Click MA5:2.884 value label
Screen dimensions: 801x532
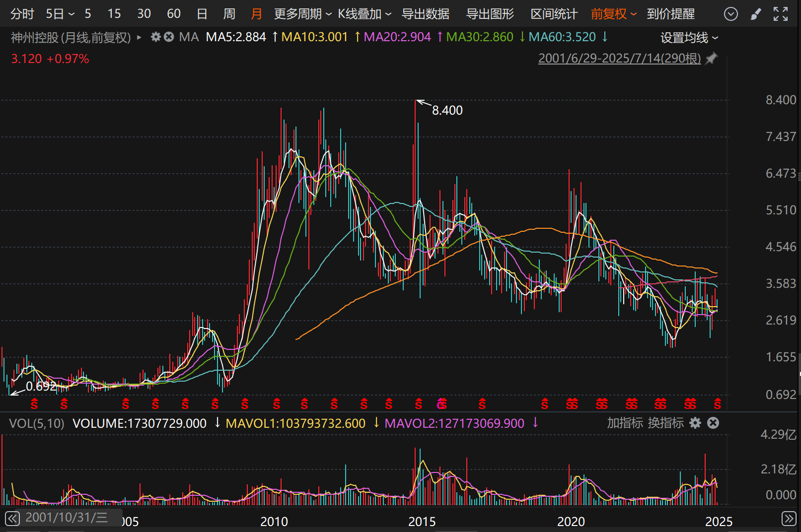coord(236,37)
